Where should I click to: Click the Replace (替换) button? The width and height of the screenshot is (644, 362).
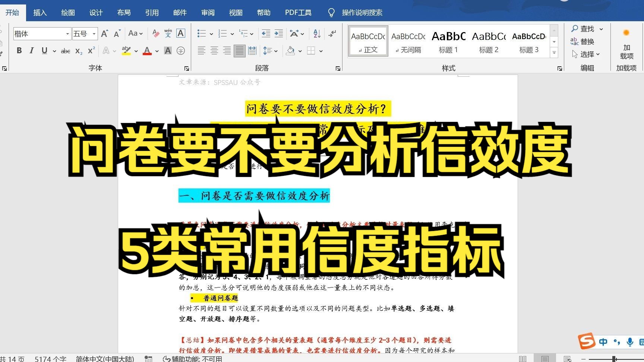(582, 42)
